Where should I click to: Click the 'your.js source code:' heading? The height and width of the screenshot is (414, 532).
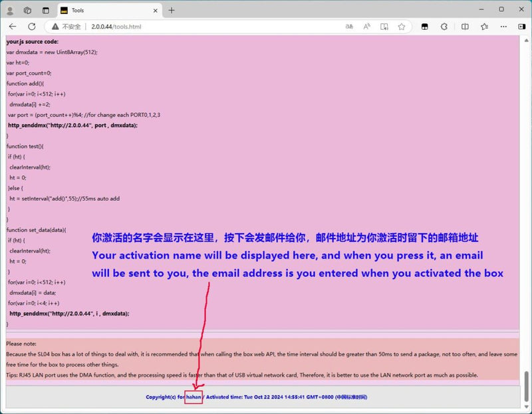[x=32, y=41]
